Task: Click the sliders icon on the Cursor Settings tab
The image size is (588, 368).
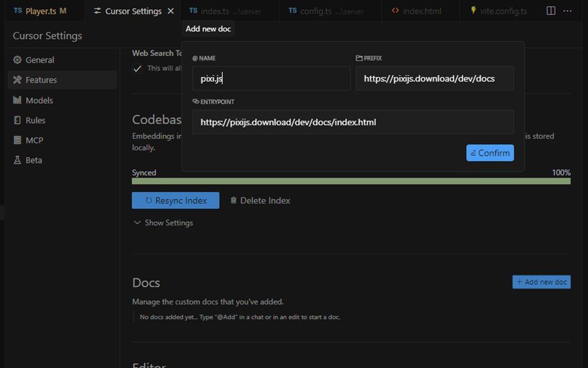Action: 97,11
